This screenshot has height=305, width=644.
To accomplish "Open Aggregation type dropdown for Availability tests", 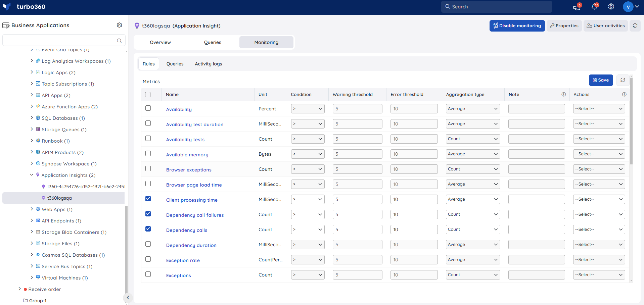I will pyautogui.click(x=473, y=139).
